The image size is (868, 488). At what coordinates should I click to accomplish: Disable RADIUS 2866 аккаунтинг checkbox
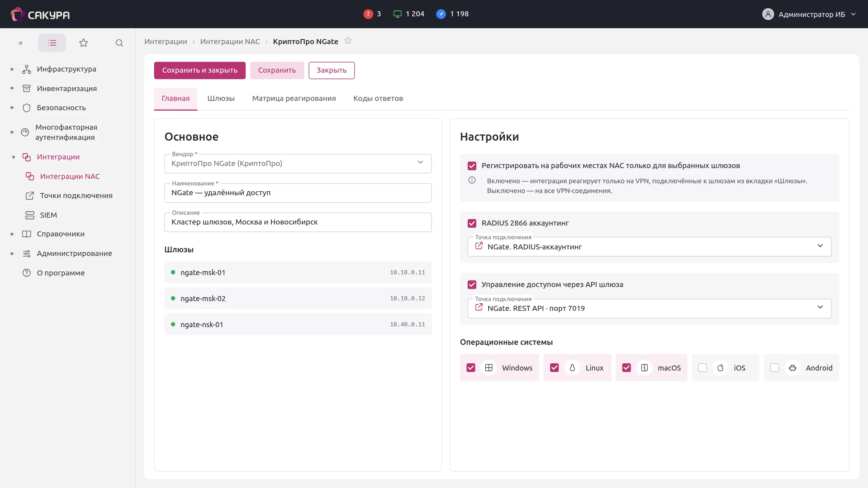tap(472, 223)
